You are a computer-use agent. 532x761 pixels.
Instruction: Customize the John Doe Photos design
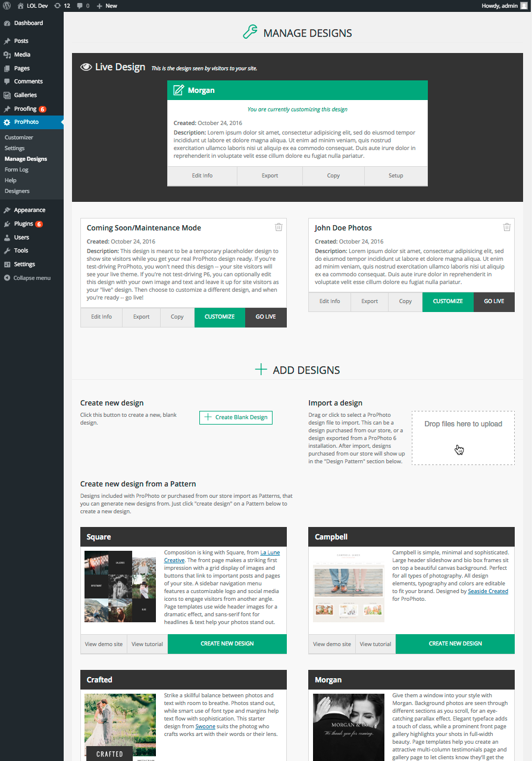448,302
